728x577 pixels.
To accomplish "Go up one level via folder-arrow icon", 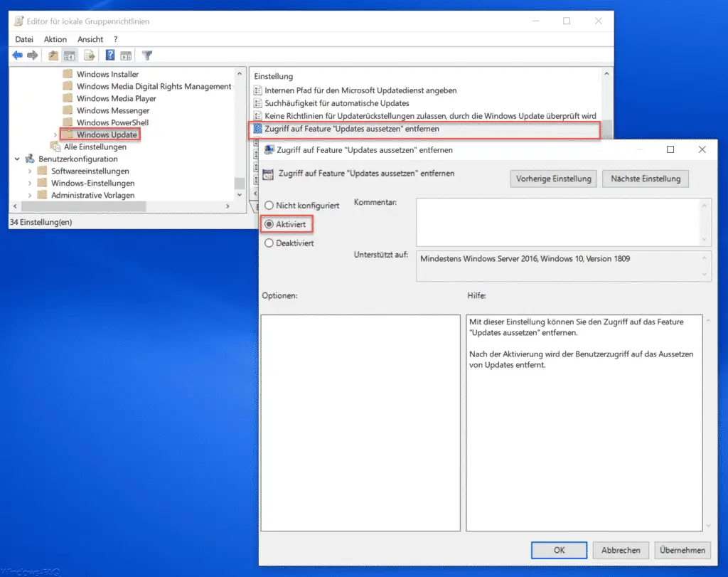I will coord(53,55).
